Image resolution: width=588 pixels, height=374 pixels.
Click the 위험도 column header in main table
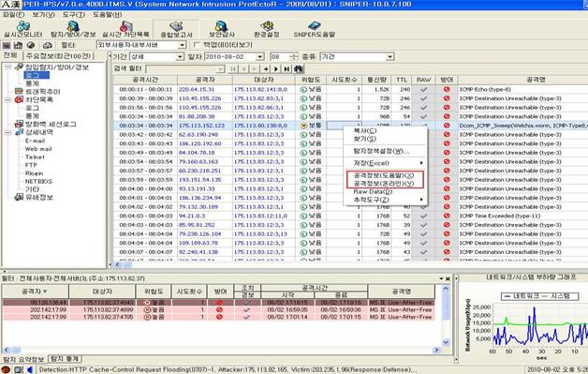click(311, 80)
